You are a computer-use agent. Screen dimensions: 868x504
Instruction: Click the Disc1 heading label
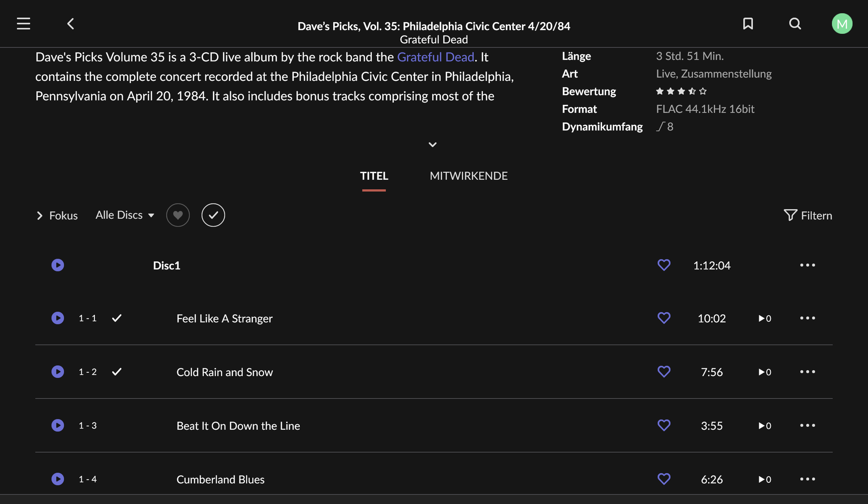(166, 265)
